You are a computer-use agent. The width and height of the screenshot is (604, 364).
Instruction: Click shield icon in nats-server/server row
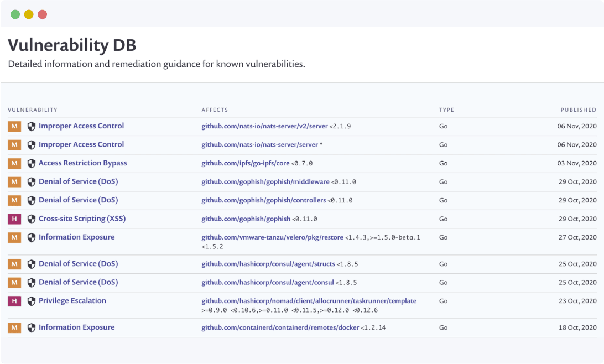coord(32,145)
